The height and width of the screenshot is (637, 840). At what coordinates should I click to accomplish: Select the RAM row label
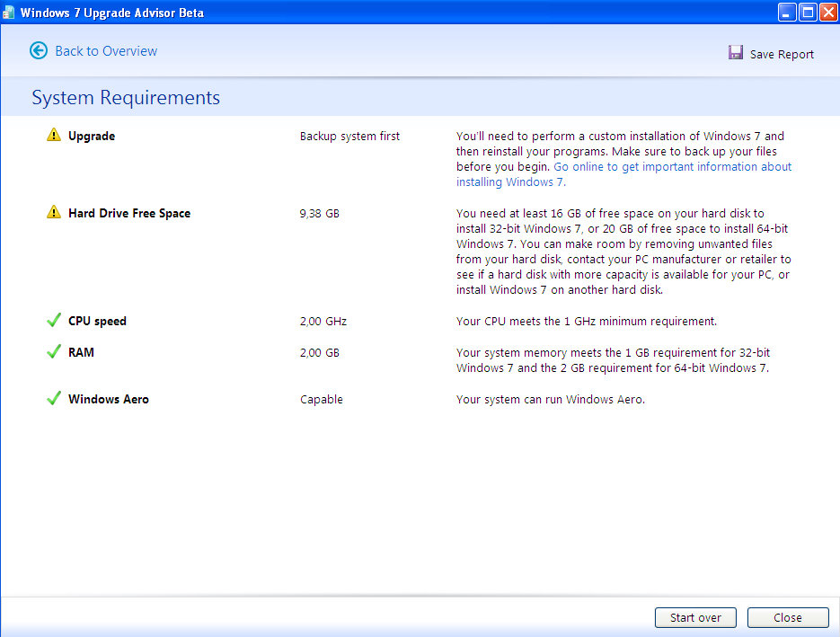coord(81,352)
